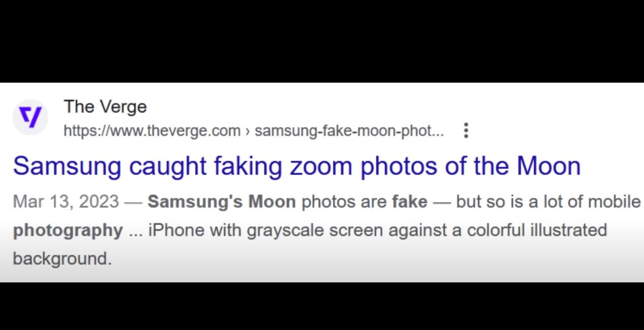Image resolution: width=644 pixels, height=330 pixels.
Task: Click the word "Moon" ending the headline
Action: (x=549, y=166)
